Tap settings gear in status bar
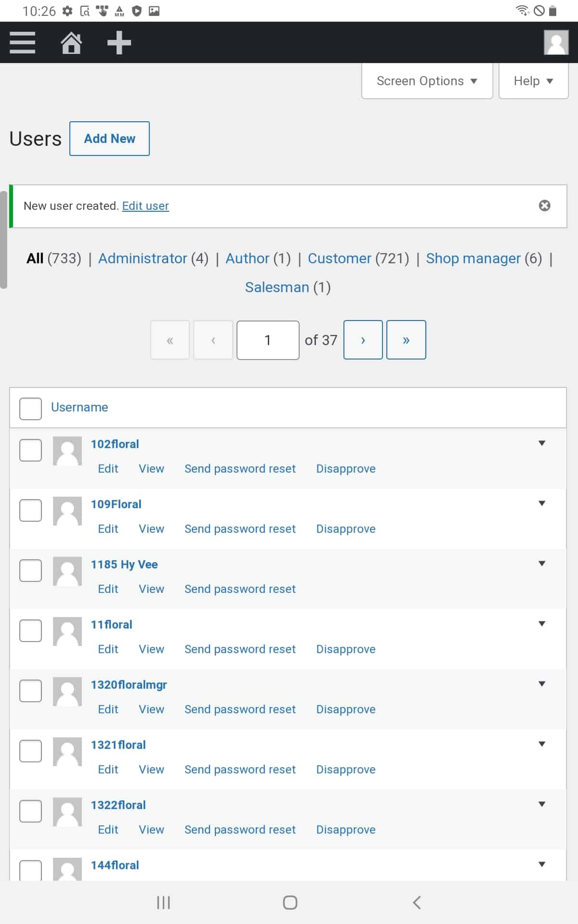The width and height of the screenshot is (578, 924). pyautogui.click(x=67, y=11)
